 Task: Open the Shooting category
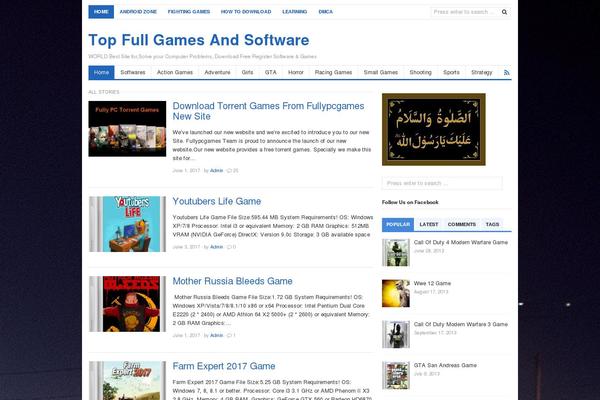point(421,72)
